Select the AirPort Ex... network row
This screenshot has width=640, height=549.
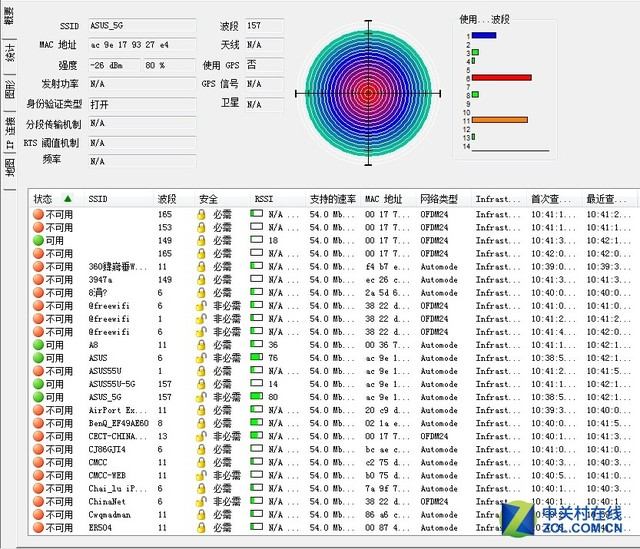click(x=333, y=410)
